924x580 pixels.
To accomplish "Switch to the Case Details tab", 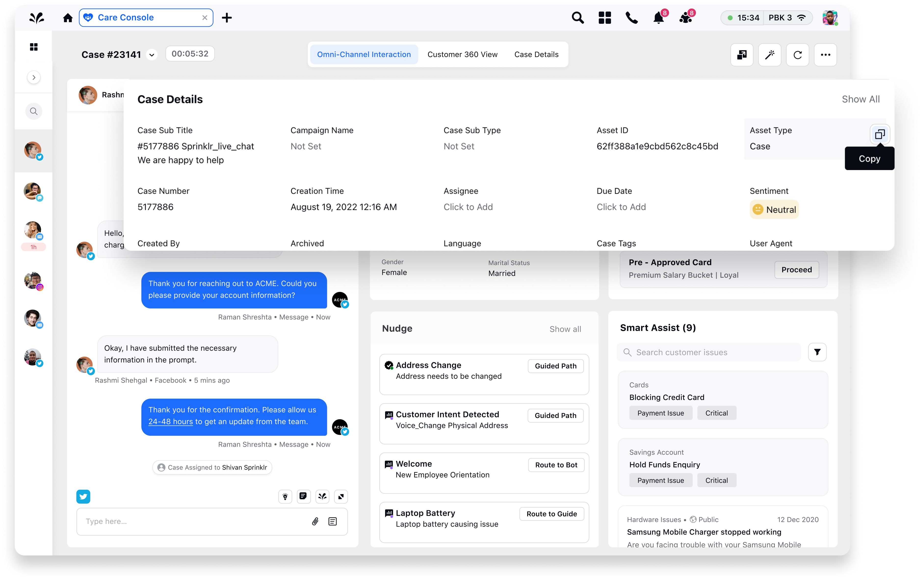I will click(536, 54).
